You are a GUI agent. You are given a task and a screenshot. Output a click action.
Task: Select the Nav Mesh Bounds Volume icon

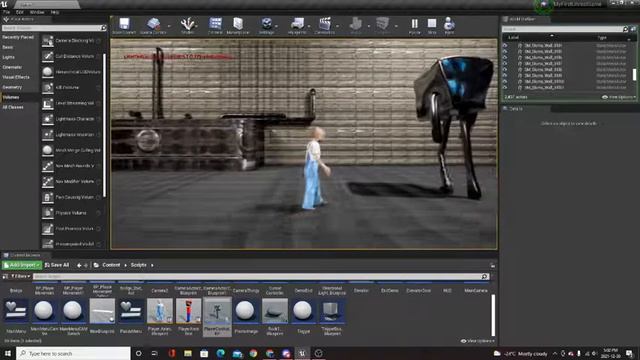(48, 166)
